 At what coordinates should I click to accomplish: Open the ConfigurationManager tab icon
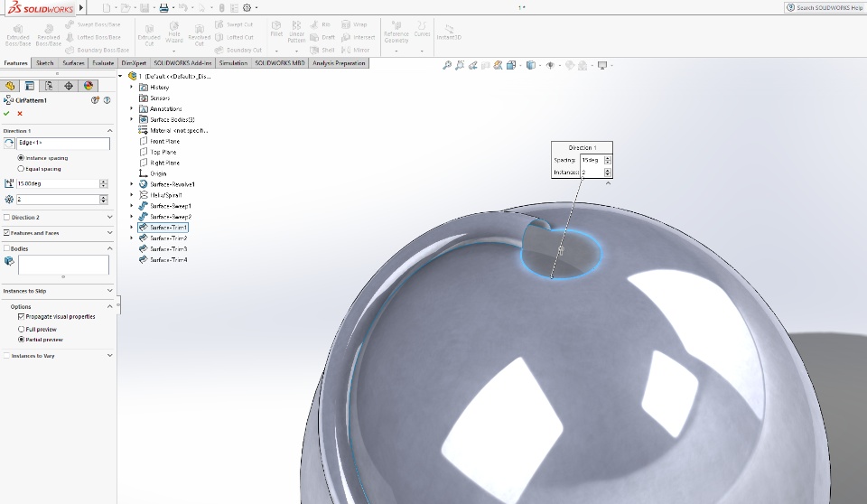point(49,86)
